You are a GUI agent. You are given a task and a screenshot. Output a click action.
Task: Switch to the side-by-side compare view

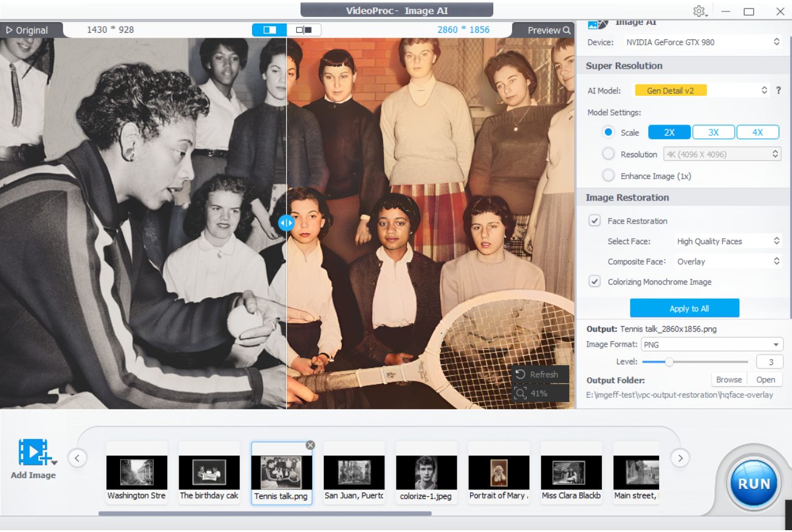[304, 30]
